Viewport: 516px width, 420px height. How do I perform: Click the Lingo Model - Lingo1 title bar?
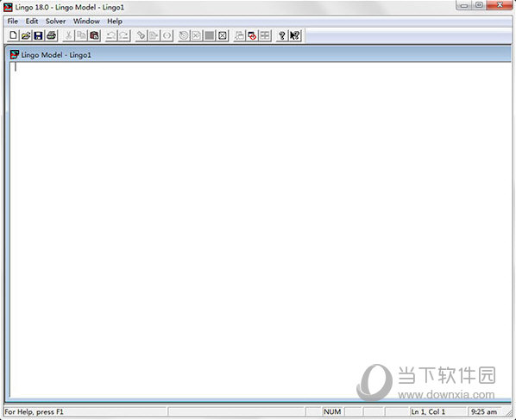coord(260,54)
